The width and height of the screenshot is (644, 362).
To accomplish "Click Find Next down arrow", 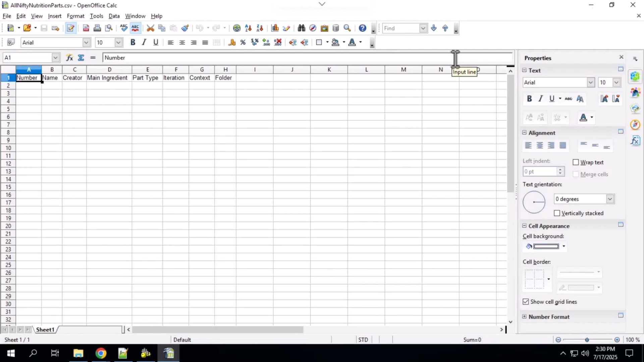I will coord(434,28).
